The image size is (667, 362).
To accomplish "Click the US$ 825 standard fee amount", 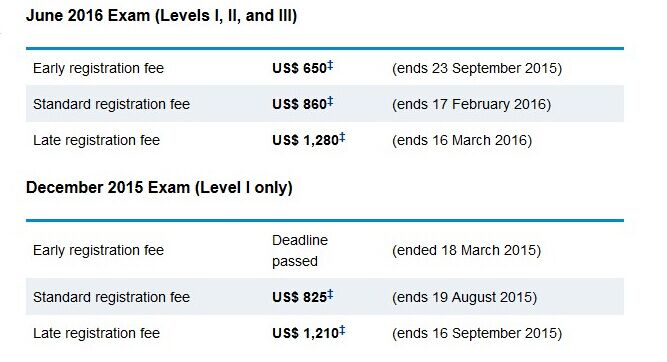I will tap(299, 297).
